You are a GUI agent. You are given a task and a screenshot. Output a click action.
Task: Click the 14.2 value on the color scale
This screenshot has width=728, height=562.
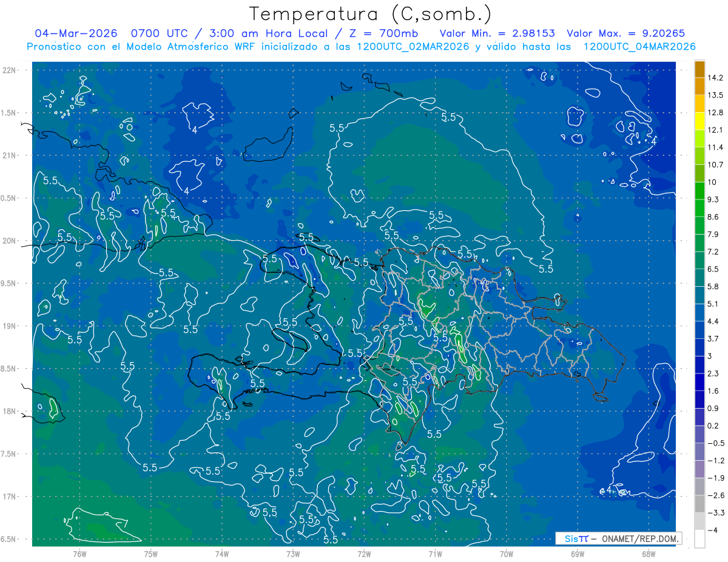716,78
